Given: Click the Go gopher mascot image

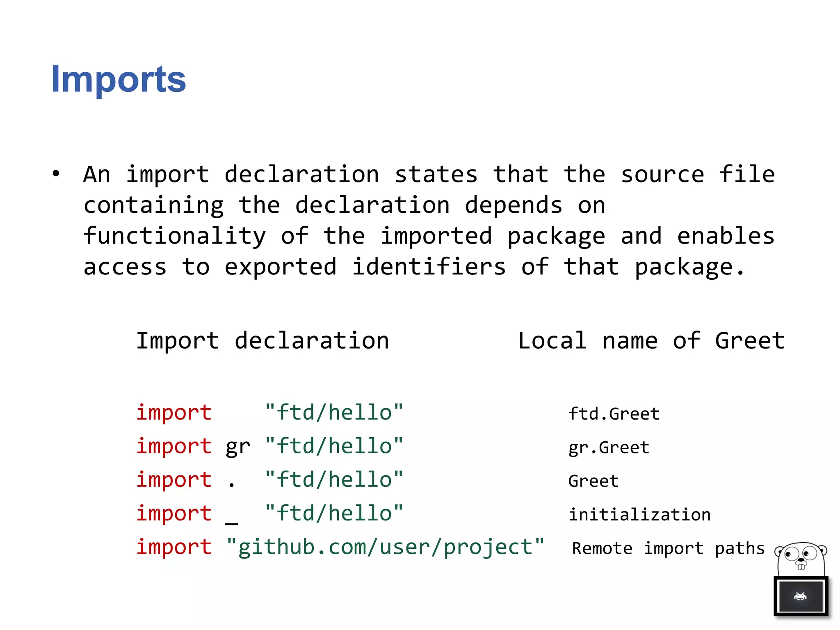Looking at the screenshot, I should click(801, 559).
